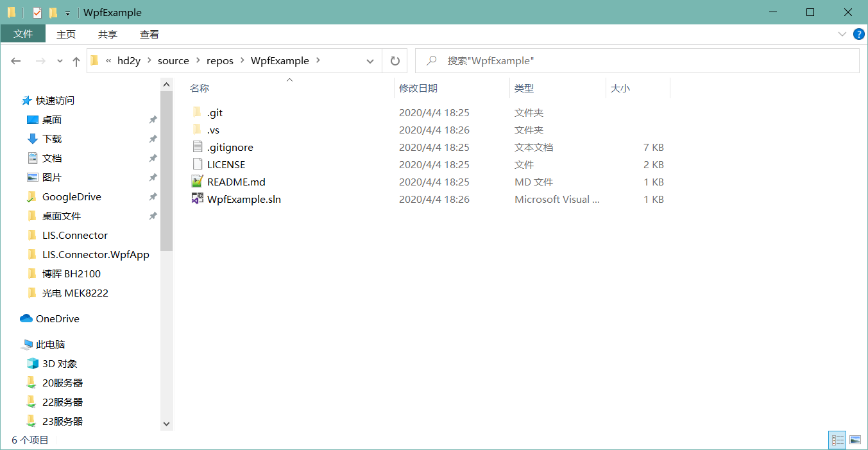Switch to details view layout icon
Viewport: 868px width, 450px height.
tap(838, 440)
